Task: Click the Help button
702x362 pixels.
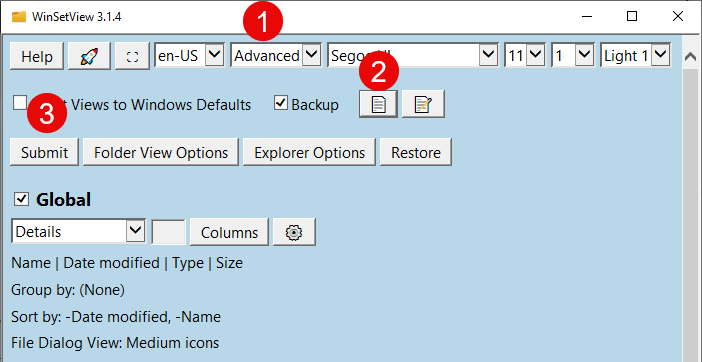Action: pos(37,56)
